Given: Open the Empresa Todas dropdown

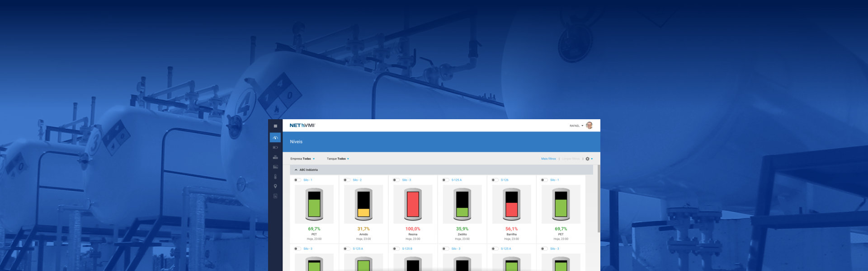Looking at the screenshot, I should (302, 159).
